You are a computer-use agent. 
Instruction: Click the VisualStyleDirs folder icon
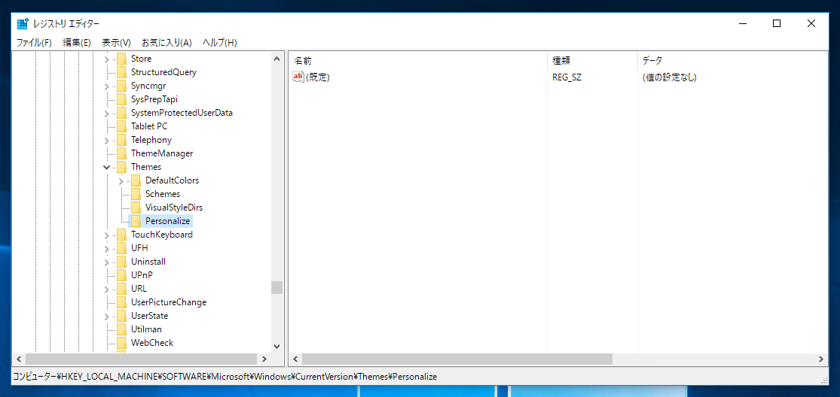coord(136,207)
